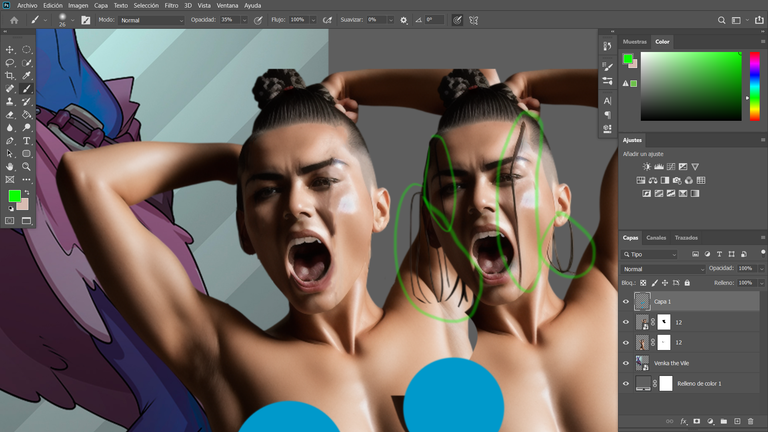Image resolution: width=768 pixels, height=432 pixels.
Task: Switch to the Trazados tab
Action: [686, 238]
